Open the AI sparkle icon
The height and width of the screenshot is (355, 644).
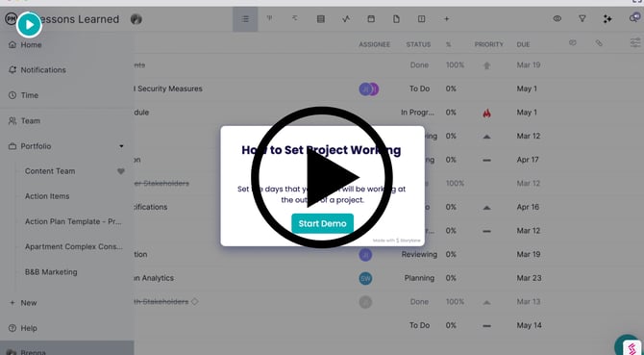607,19
